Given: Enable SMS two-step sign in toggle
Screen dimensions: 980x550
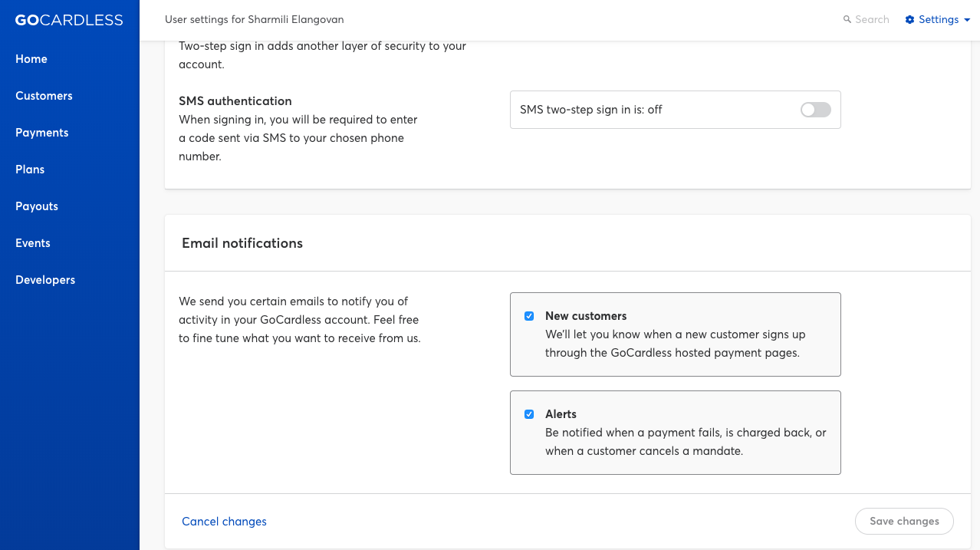Looking at the screenshot, I should point(815,110).
